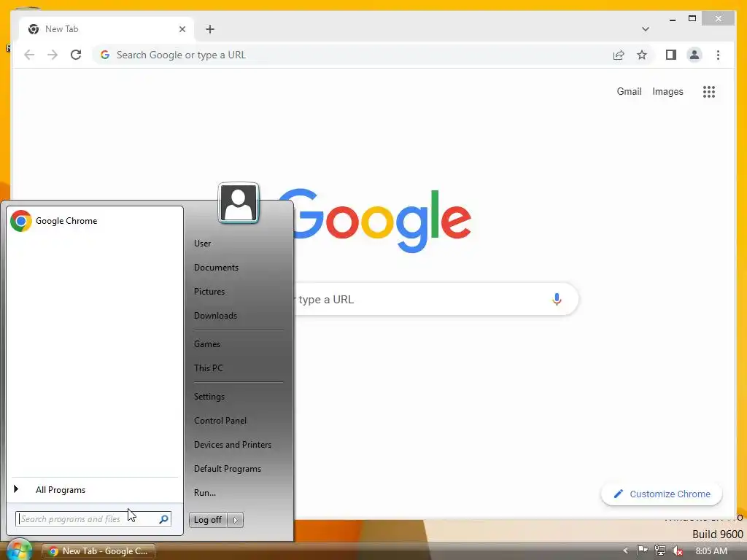
Task: Close the New Tab tab
Action: click(x=182, y=29)
